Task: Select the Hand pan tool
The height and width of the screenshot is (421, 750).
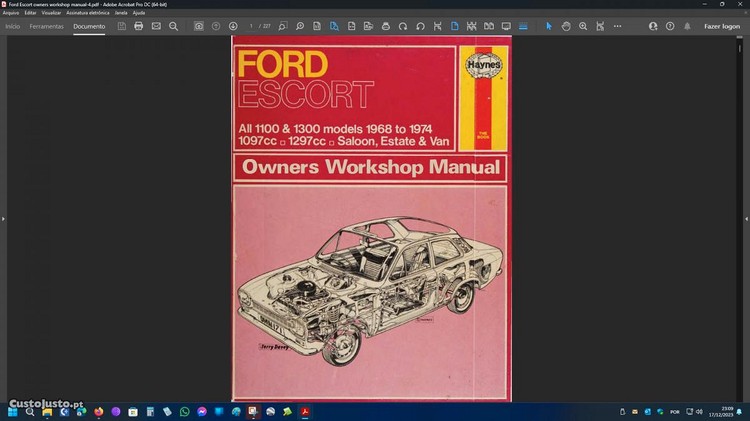Action: 566,26
